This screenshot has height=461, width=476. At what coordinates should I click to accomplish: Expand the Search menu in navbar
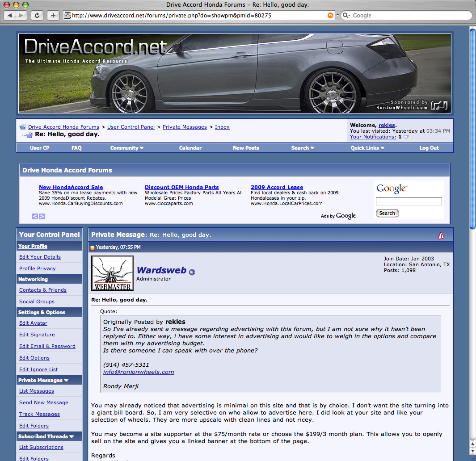tap(303, 148)
